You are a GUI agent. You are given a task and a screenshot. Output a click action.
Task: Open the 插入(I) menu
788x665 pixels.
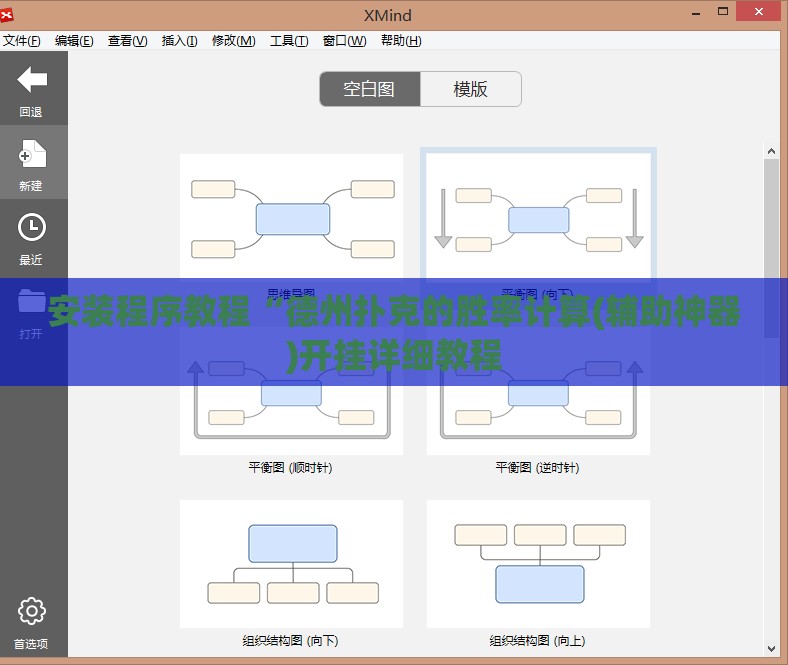click(x=179, y=41)
